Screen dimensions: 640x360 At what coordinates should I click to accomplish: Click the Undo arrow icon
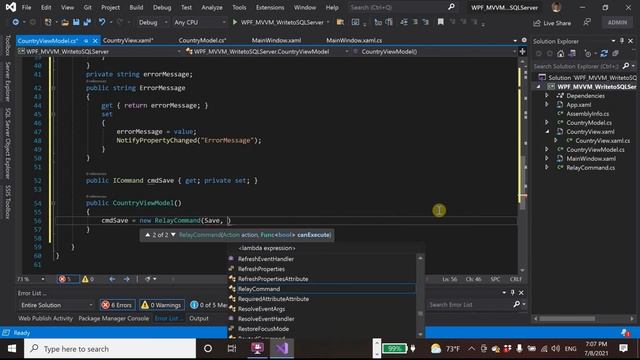tap(102, 22)
